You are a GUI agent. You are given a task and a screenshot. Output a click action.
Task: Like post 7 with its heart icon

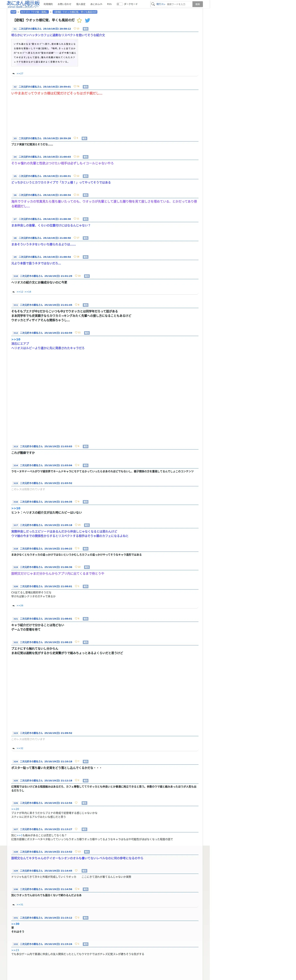(75, 219)
